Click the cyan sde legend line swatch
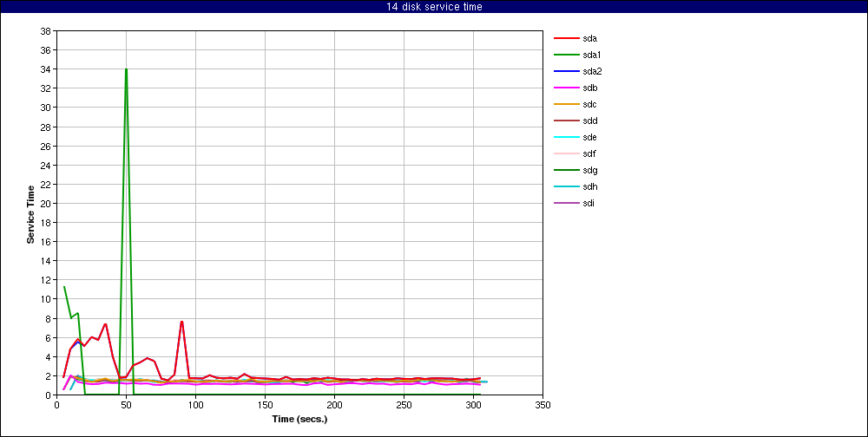This screenshot has height=437, width=868. coord(566,137)
